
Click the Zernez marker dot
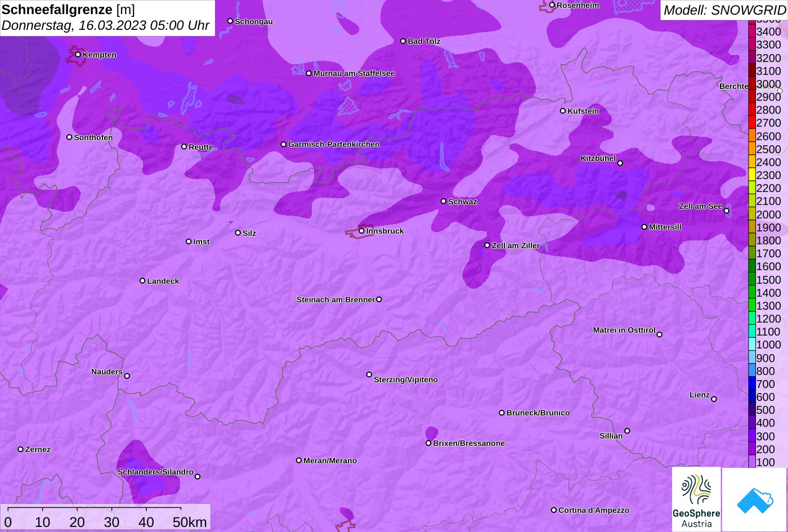pyautogui.click(x=21, y=449)
